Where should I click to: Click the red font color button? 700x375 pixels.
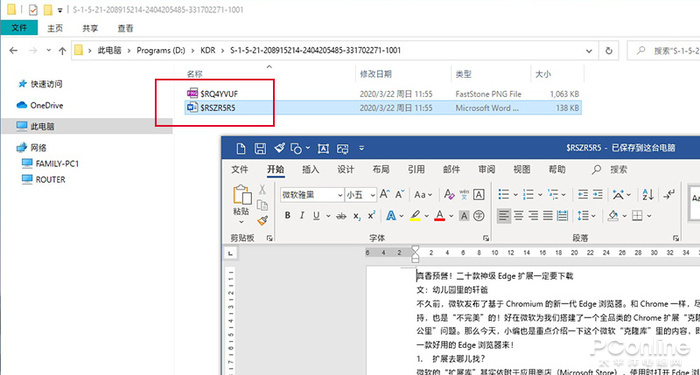click(x=440, y=216)
